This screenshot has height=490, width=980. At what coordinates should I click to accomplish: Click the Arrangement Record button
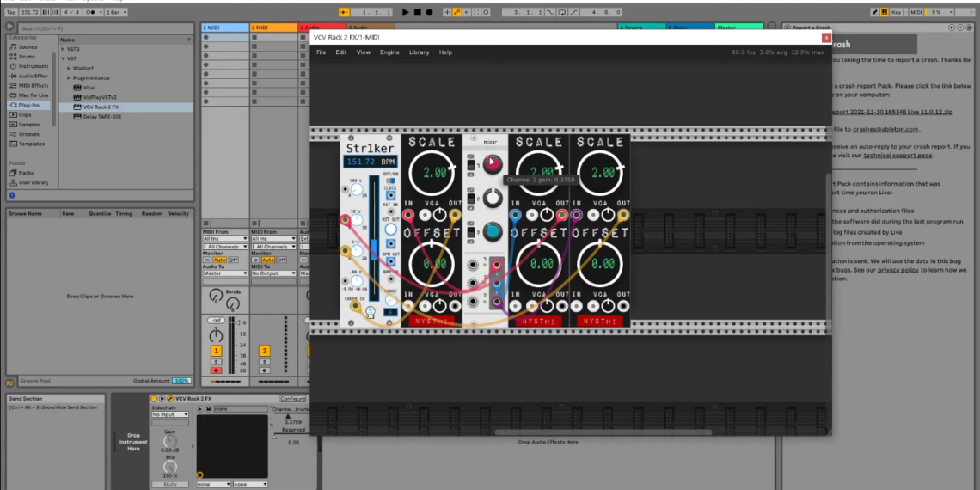(x=430, y=13)
